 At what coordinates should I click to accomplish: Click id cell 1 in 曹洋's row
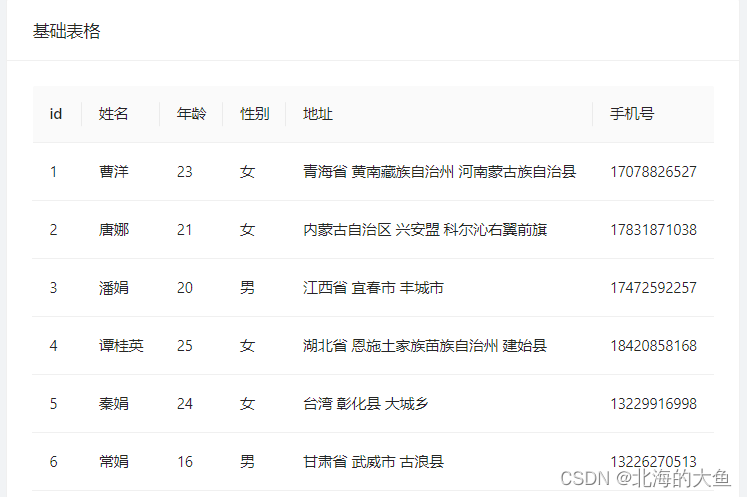pos(53,172)
